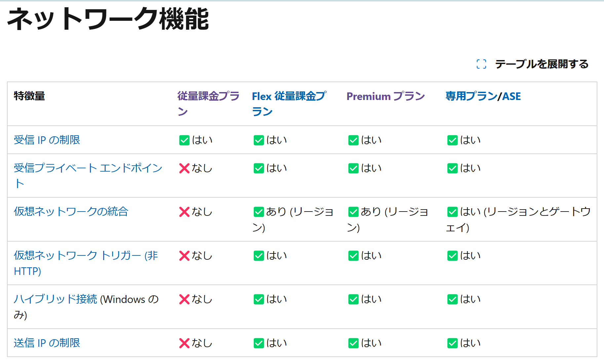Click red X in ハイブリッド接続 row
This screenshot has width=604, height=364.
click(x=184, y=299)
